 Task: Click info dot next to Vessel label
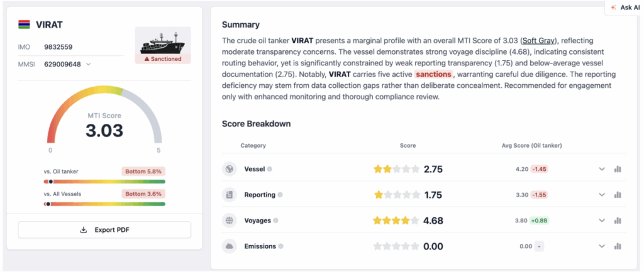coord(270,169)
